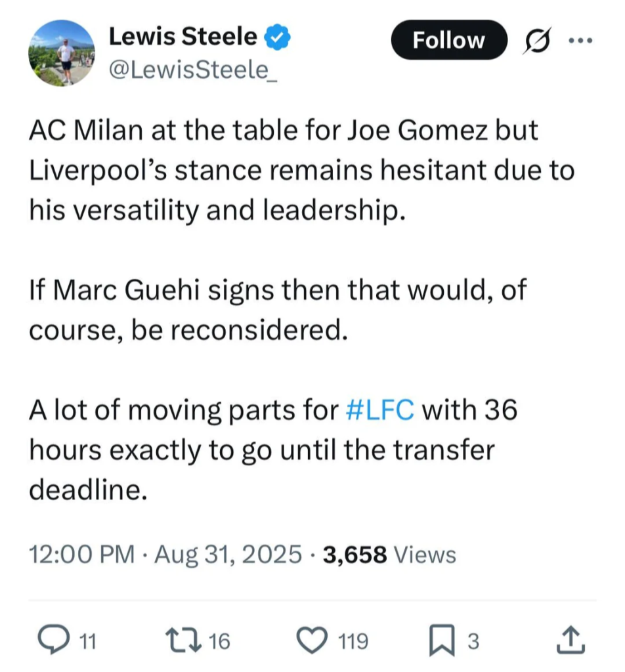Open Lewis Steele's profile picture

click(x=62, y=53)
